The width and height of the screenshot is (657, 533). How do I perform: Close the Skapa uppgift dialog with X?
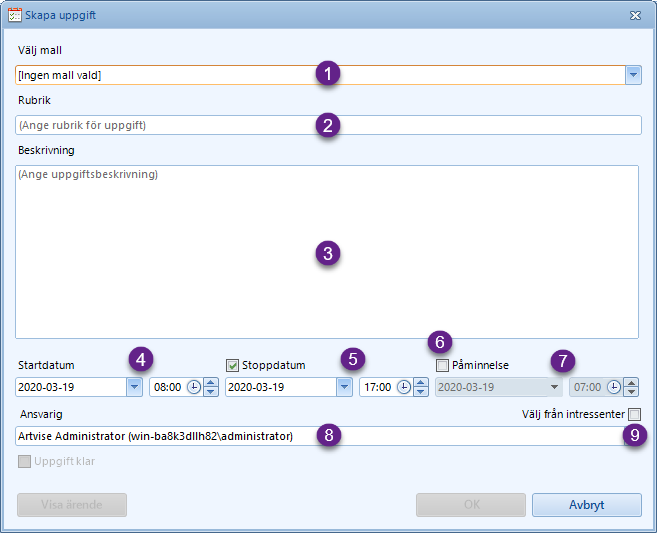click(x=635, y=16)
